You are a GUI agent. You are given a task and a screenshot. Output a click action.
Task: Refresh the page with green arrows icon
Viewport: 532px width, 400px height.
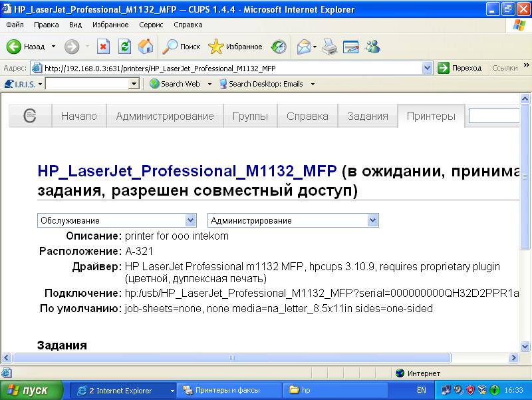124,47
